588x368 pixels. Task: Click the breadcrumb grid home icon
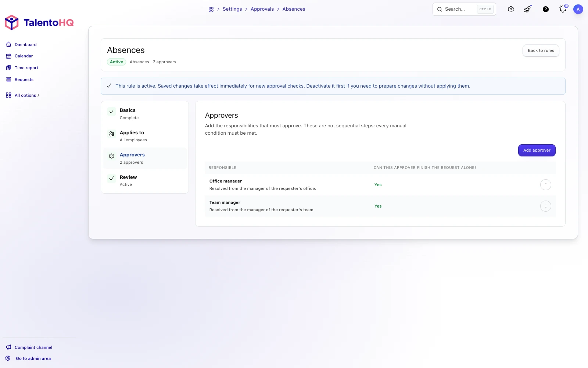(x=211, y=9)
